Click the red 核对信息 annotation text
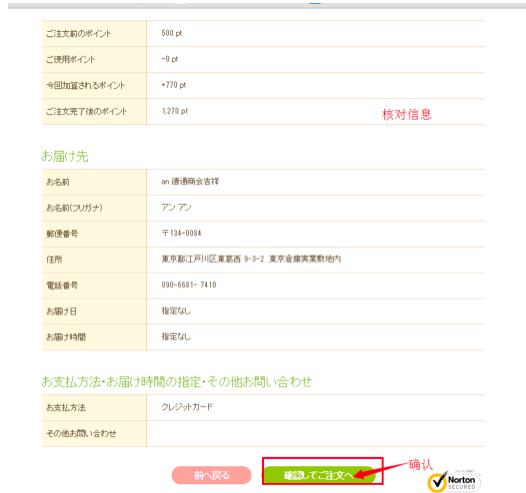Screen dimensions: 526x493 click(x=407, y=115)
